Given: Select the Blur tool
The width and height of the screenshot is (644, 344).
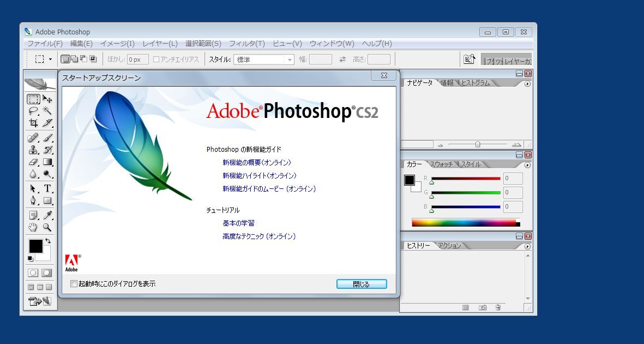Looking at the screenshot, I should pyautogui.click(x=34, y=174).
